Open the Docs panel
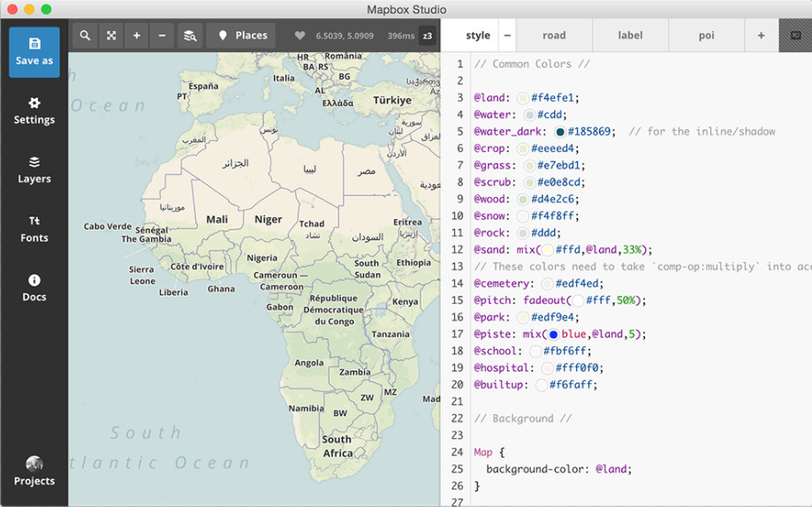The width and height of the screenshot is (812, 507). coord(34,288)
